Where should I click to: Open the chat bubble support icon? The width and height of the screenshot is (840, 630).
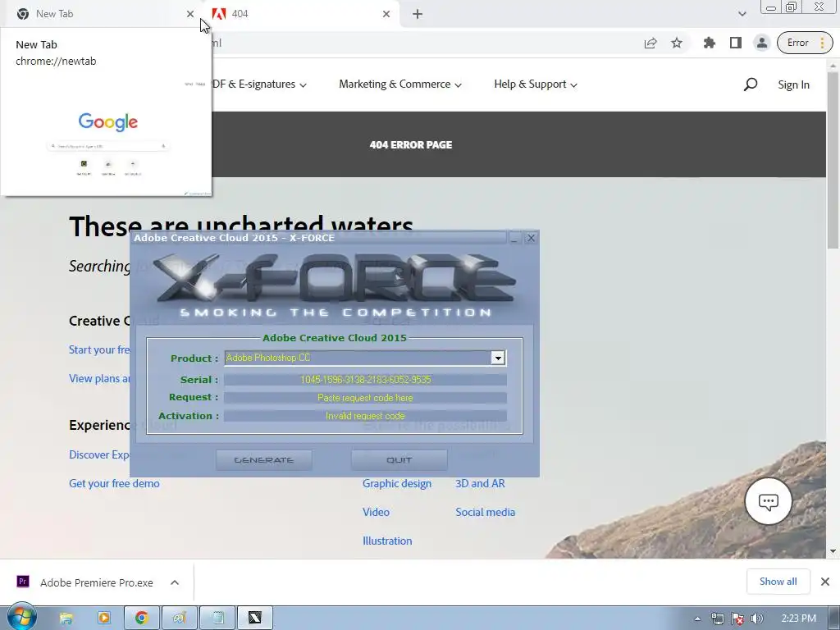(768, 501)
